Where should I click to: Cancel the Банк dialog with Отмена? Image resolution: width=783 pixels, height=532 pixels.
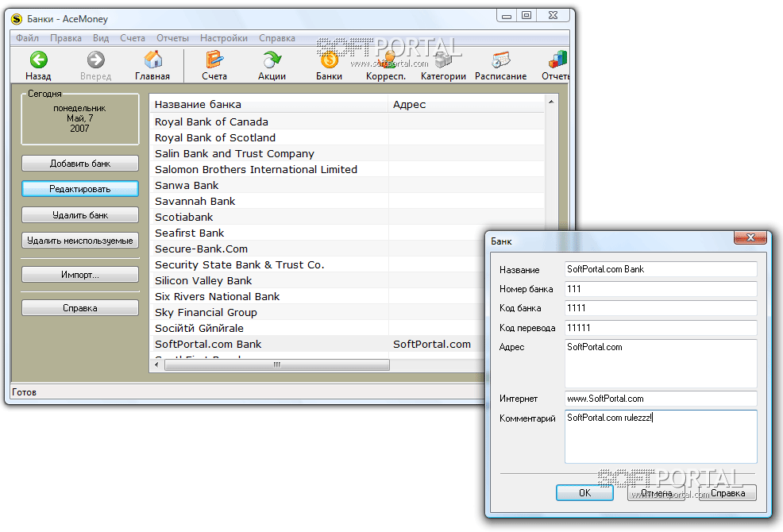(x=656, y=492)
